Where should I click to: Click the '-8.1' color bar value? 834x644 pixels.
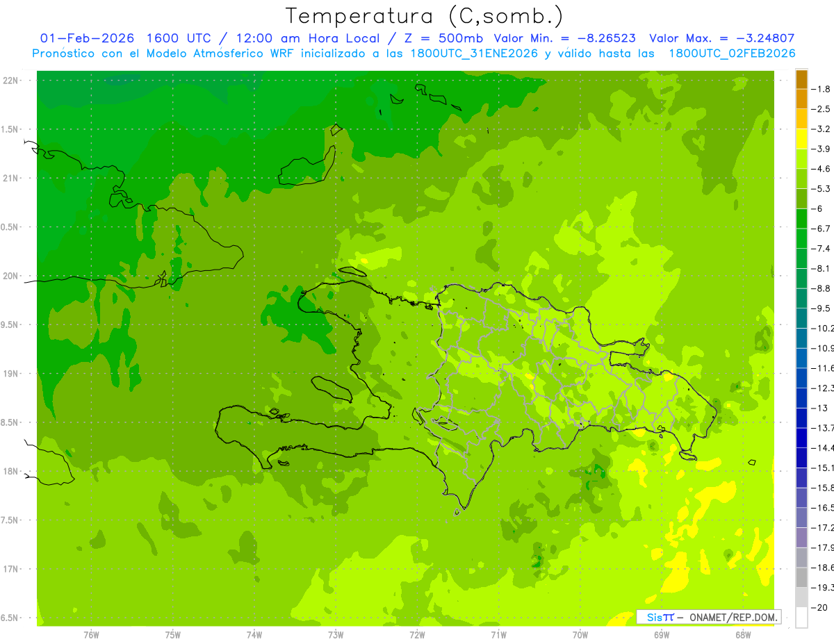822,268
